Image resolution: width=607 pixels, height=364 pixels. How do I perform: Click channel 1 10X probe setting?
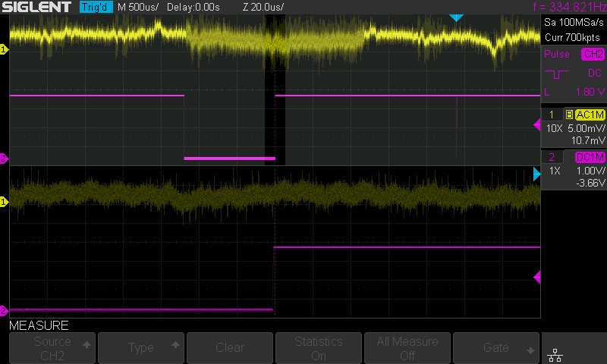click(554, 128)
